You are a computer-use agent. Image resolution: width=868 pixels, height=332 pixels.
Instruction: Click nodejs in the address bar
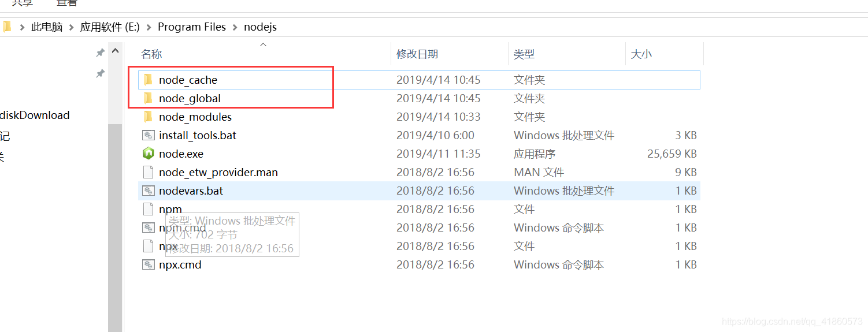(x=261, y=27)
